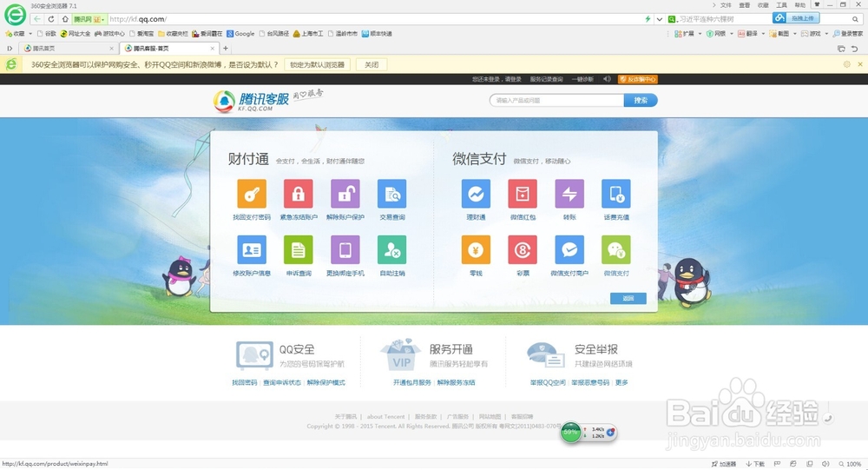The width and height of the screenshot is (868, 470).
Task: Open 更换绑定手机 purple phone icon
Action: [345, 250]
